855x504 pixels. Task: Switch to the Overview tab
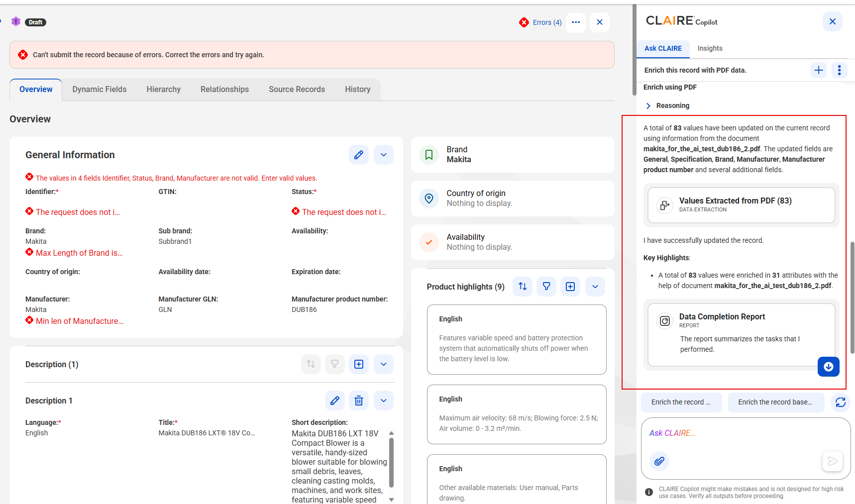(36, 90)
